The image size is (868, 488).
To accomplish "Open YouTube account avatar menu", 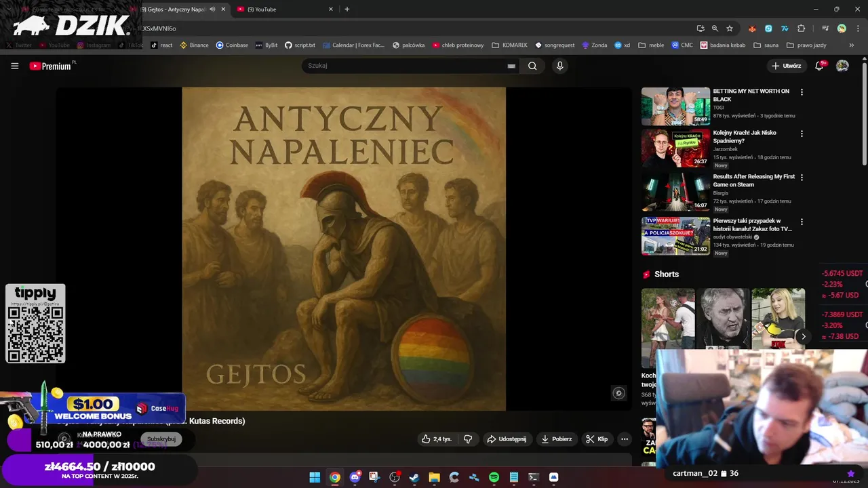I will click(842, 66).
